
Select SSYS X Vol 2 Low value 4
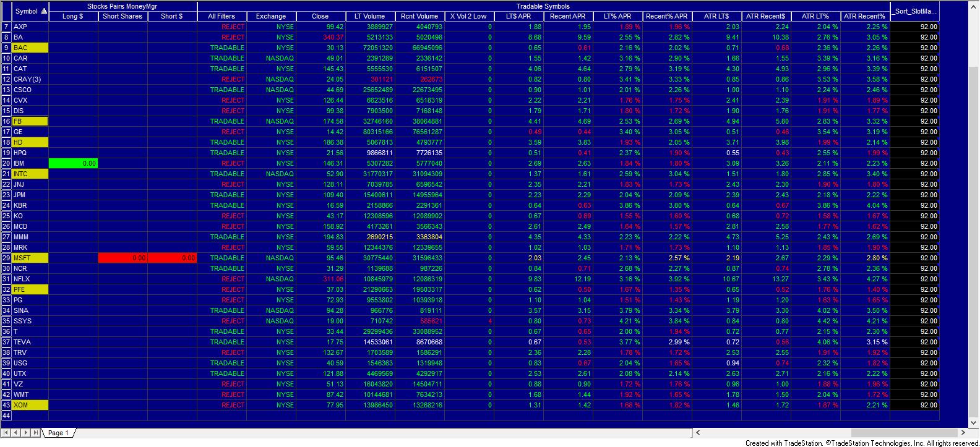click(x=469, y=321)
